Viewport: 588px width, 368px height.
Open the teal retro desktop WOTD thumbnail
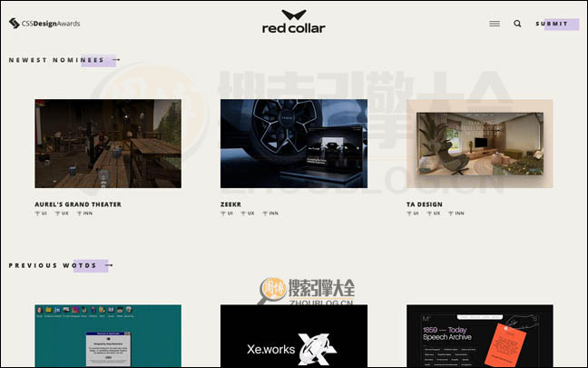point(108,335)
